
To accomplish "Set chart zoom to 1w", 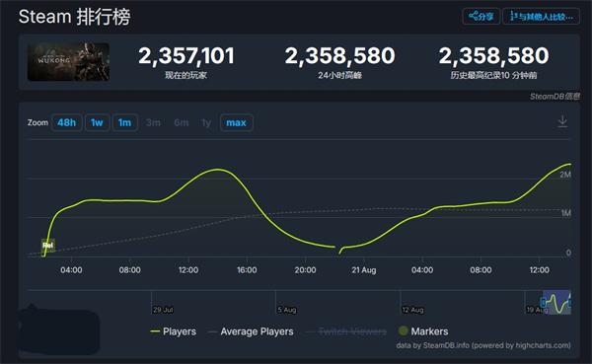I will tap(97, 122).
